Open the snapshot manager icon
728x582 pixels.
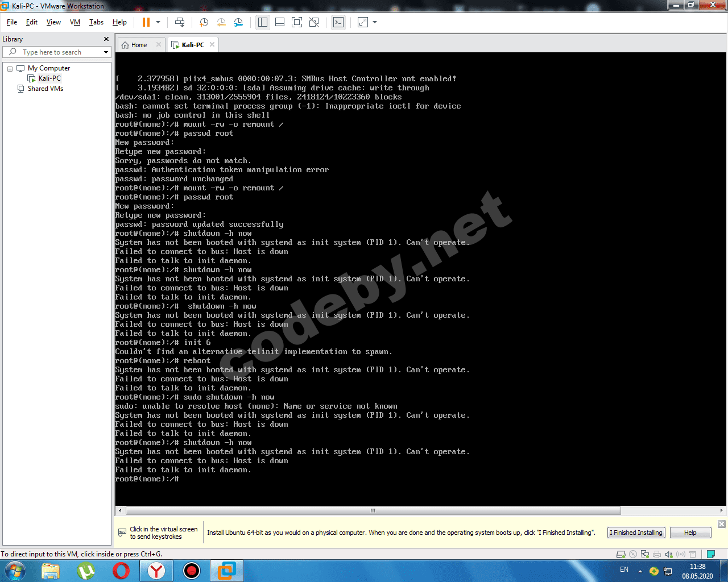point(238,22)
